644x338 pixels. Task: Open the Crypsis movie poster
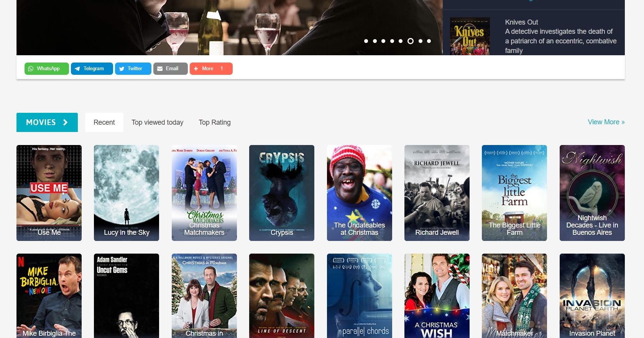[282, 193]
